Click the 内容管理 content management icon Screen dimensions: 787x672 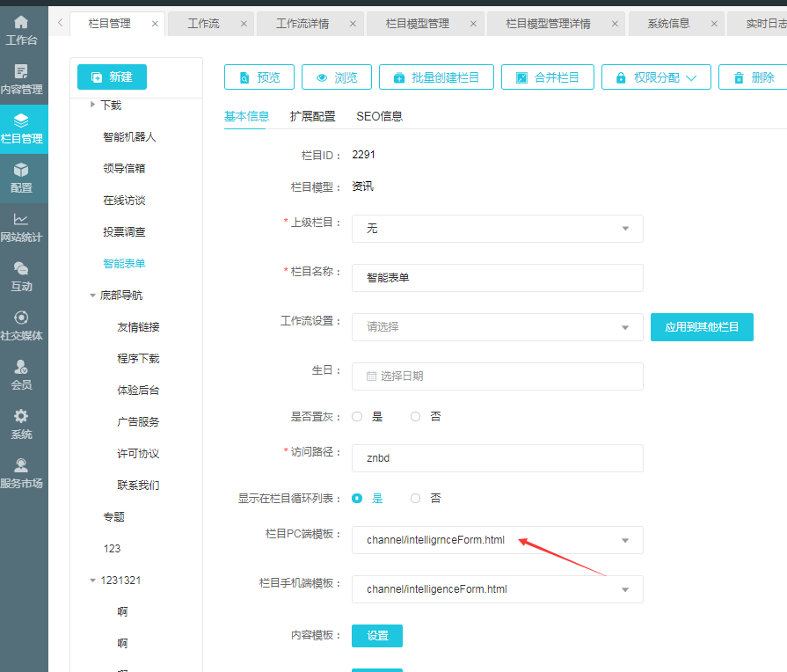(21, 78)
